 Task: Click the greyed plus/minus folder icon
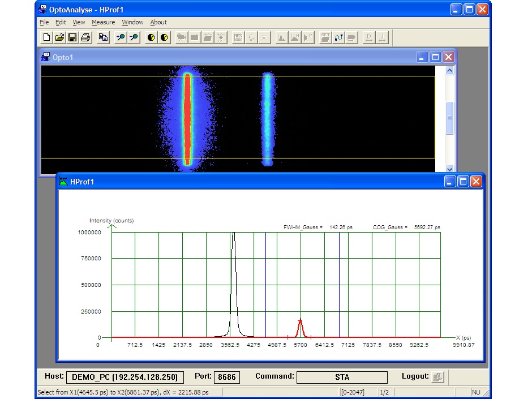[x=208, y=37]
